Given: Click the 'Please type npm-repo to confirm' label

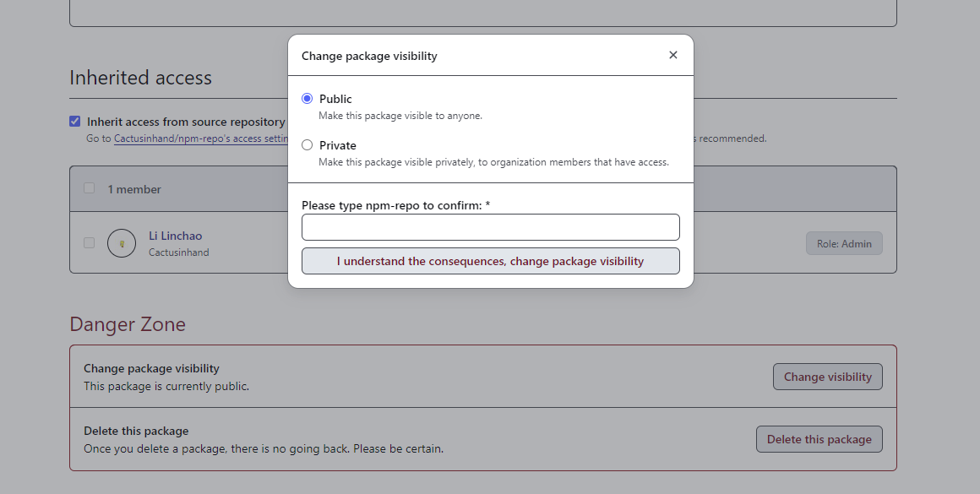Looking at the screenshot, I should pos(395,205).
